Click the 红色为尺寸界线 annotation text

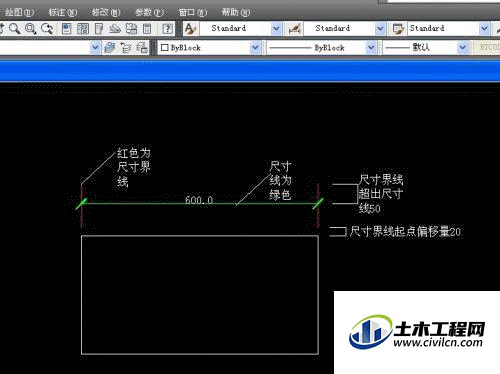(134, 167)
